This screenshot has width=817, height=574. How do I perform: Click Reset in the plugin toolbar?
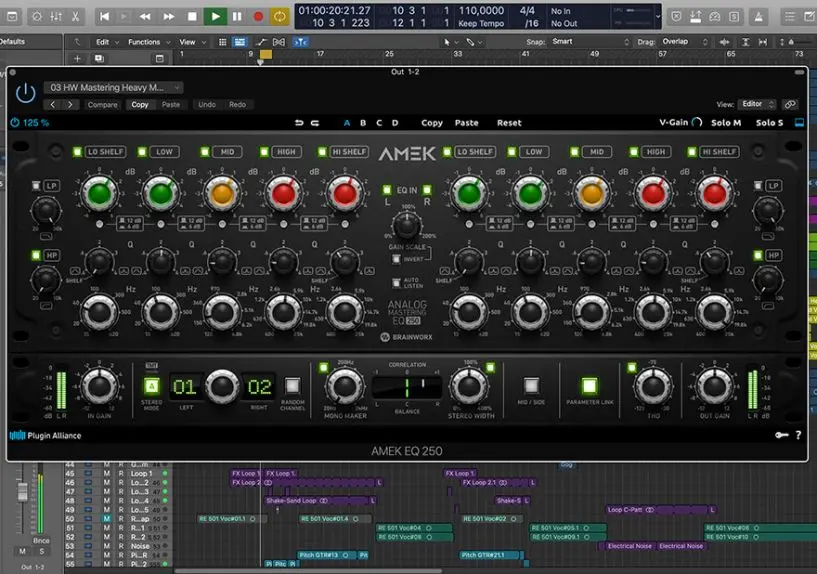click(x=509, y=123)
